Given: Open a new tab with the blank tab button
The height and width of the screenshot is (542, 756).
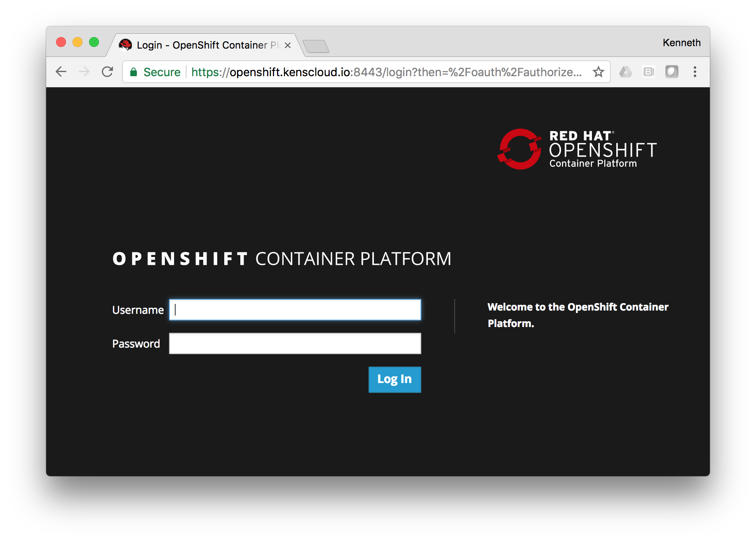Looking at the screenshot, I should click(316, 46).
